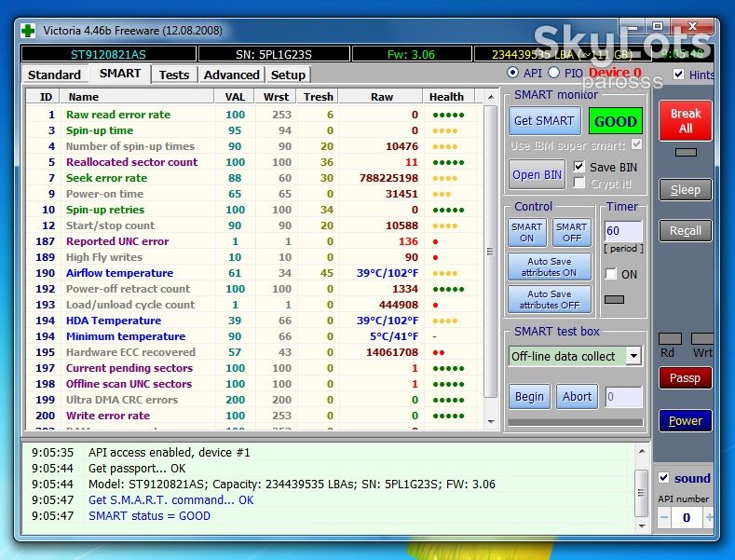The width and height of the screenshot is (735, 560).
Task: Select the Raw read error rate row
Action: tap(254, 115)
